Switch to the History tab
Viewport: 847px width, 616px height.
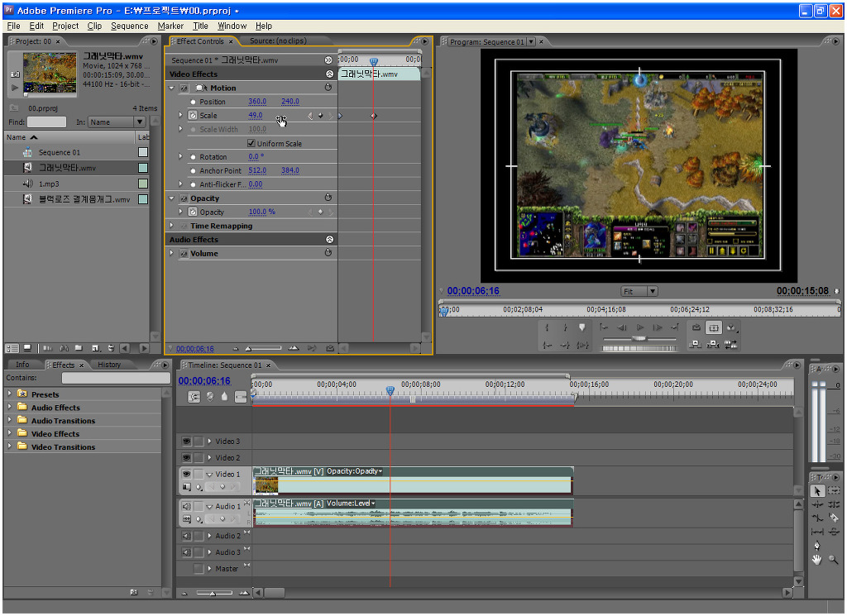pos(109,365)
